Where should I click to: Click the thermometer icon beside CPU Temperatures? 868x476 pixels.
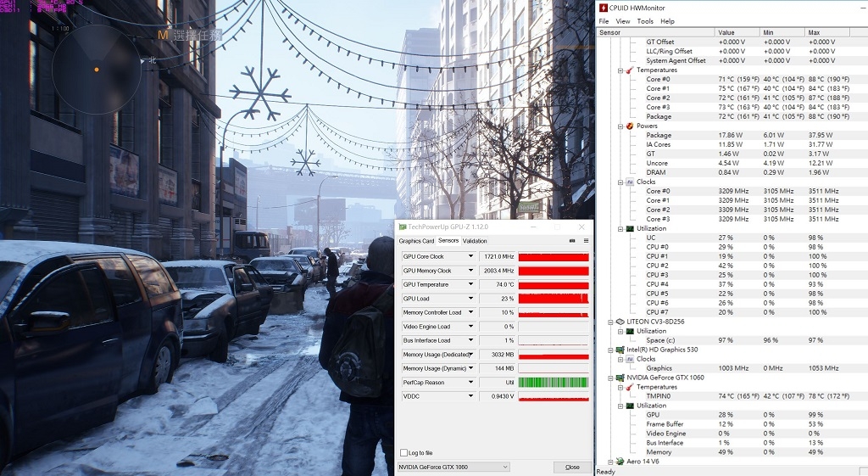point(630,70)
